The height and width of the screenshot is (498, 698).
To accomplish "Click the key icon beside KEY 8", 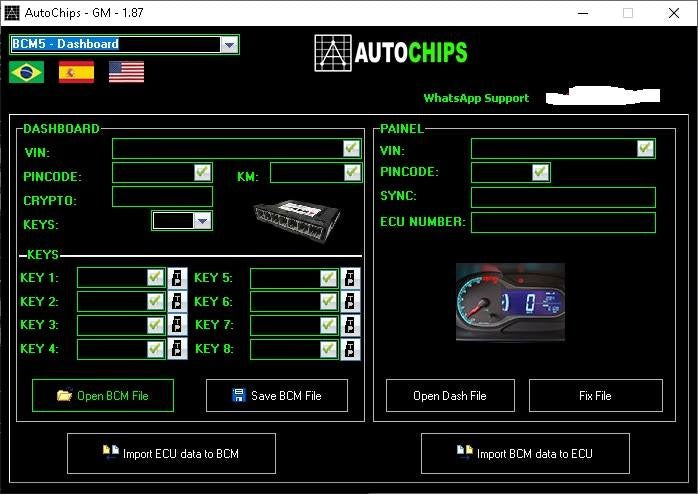I will [350, 349].
